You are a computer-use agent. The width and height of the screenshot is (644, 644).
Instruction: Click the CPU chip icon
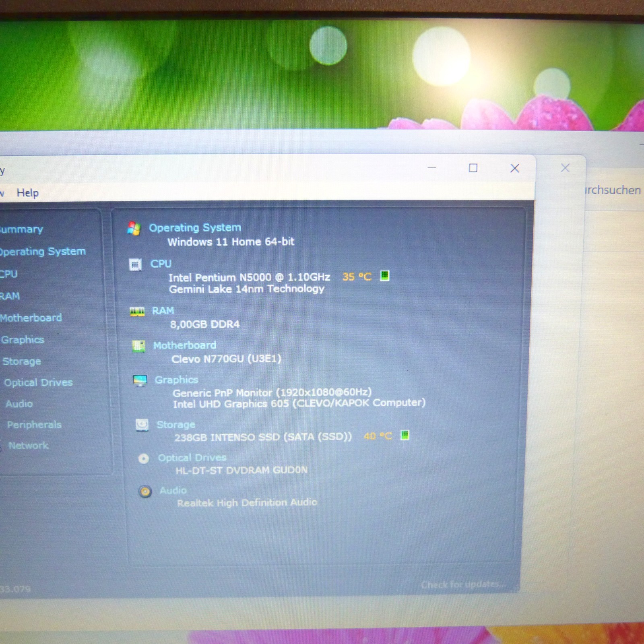coord(135,264)
